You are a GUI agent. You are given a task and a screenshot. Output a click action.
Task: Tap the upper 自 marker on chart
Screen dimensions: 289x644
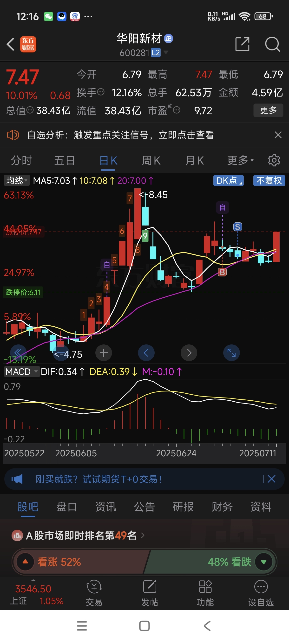pyautogui.click(x=222, y=207)
